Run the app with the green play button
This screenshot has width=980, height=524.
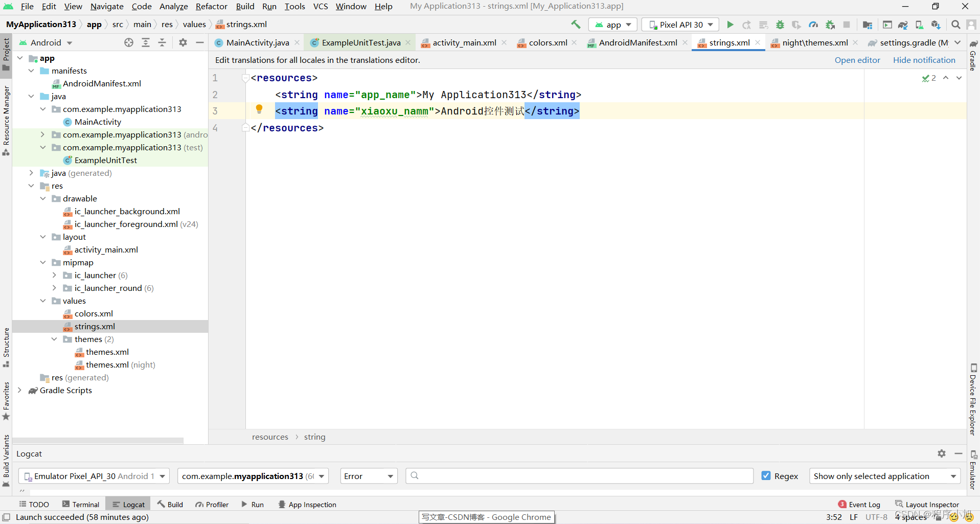pyautogui.click(x=730, y=25)
